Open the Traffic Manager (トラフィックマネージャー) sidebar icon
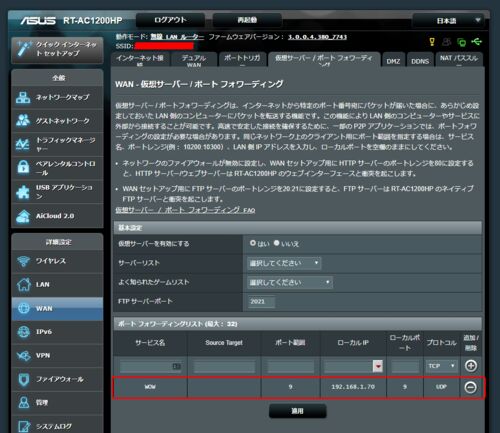 tap(23, 144)
